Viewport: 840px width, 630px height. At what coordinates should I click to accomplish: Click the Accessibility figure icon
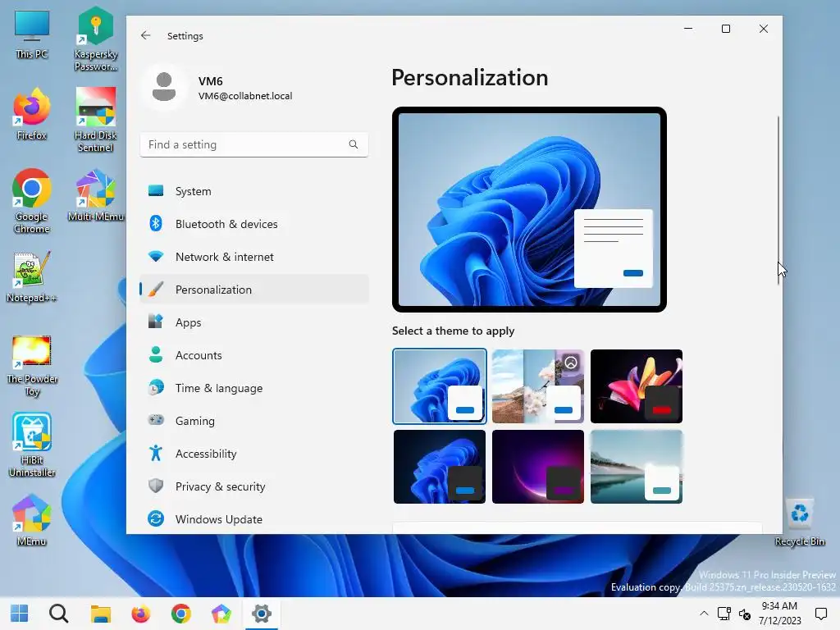(156, 453)
